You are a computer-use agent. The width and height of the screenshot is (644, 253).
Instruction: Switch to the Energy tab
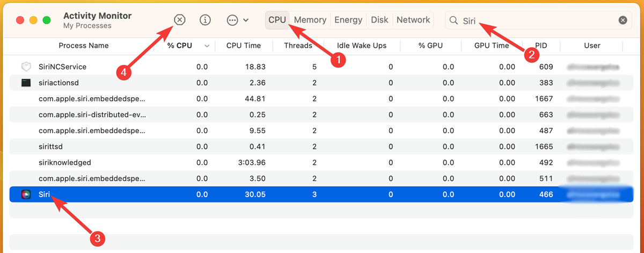point(348,20)
